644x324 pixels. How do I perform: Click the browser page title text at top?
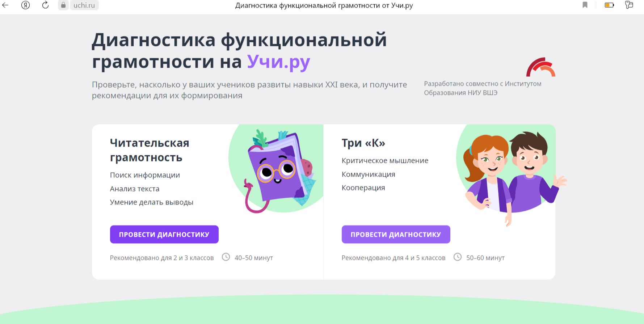[324, 5]
